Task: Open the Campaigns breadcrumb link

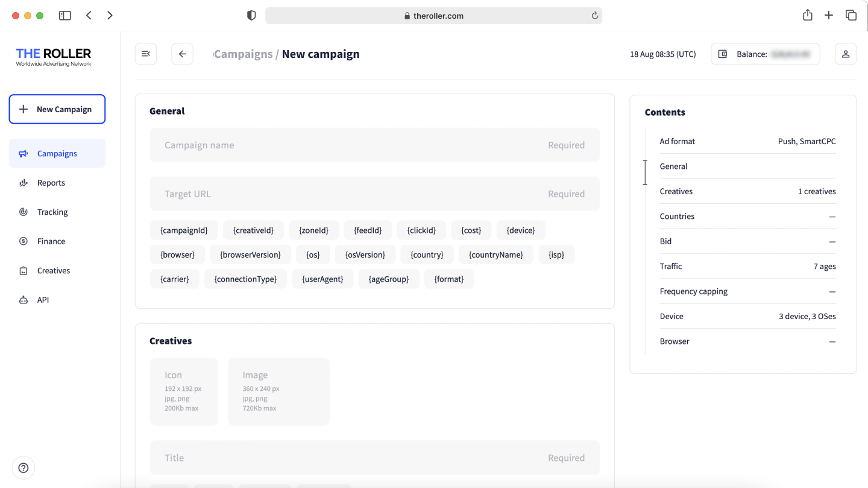Action: (243, 54)
